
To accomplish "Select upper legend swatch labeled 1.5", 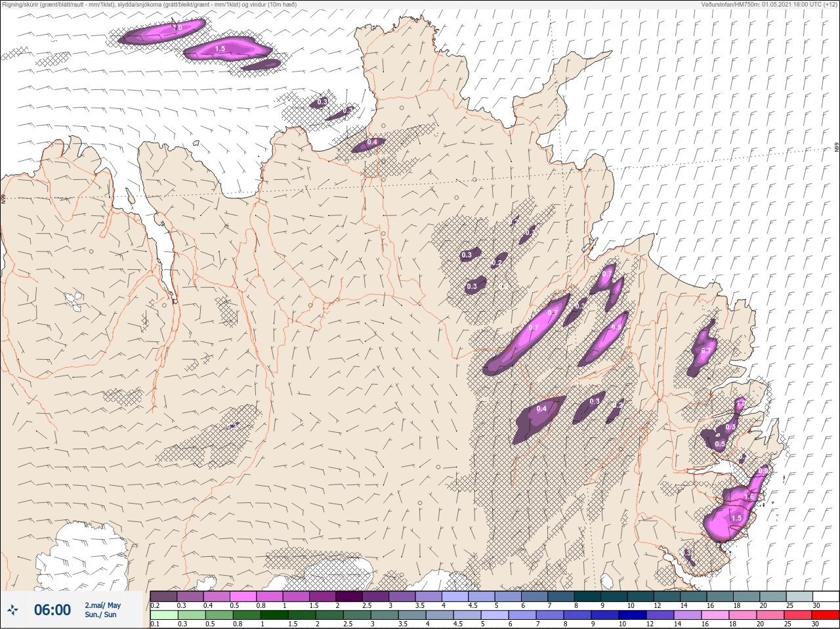I will point(322,596).
